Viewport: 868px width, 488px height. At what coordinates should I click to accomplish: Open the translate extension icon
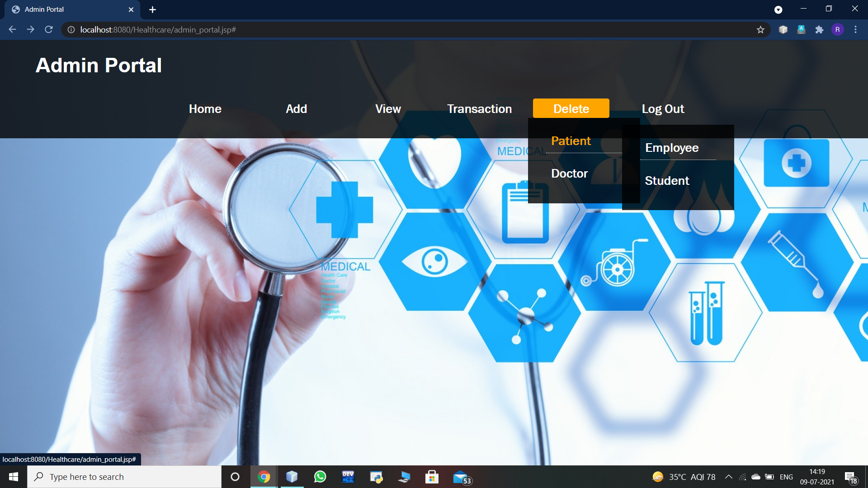801,29
